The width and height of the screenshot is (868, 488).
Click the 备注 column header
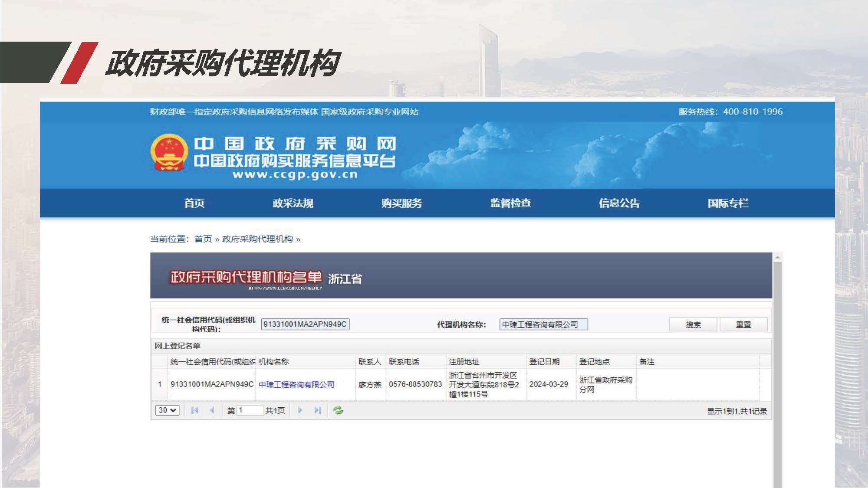(698, 362)
